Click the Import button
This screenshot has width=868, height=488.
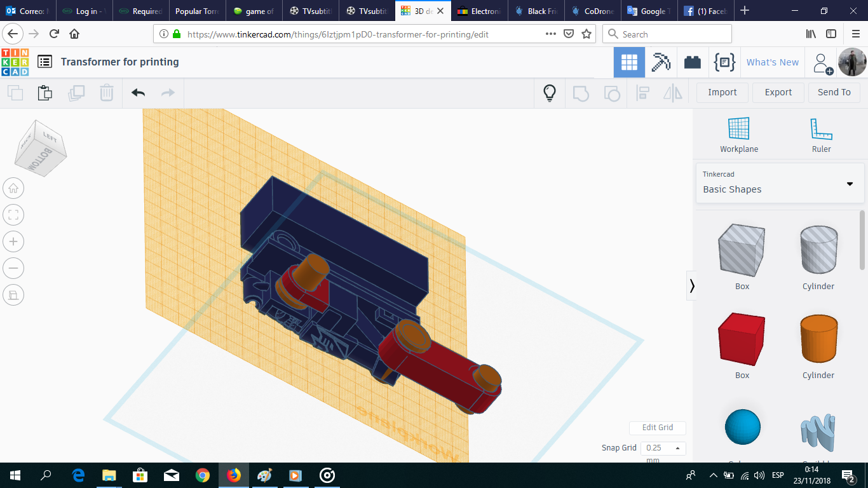(722, 93)
